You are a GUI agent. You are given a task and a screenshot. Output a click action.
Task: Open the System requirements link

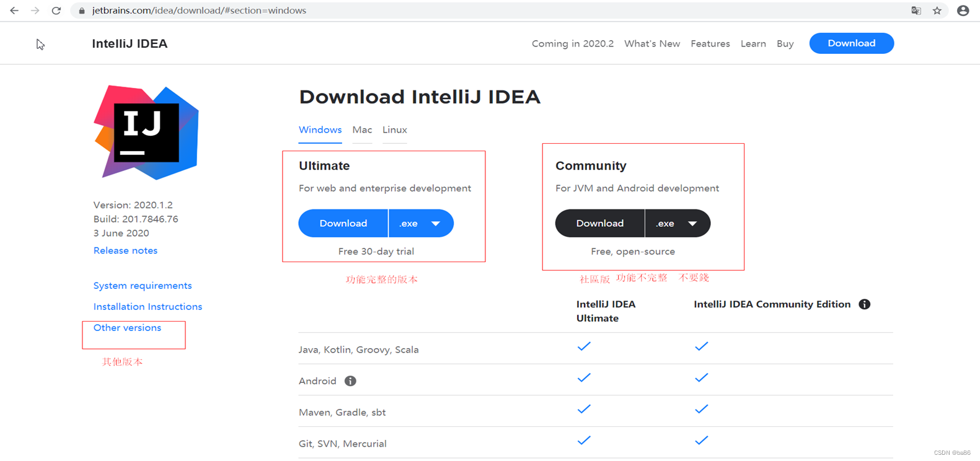[x=143, y=286]
